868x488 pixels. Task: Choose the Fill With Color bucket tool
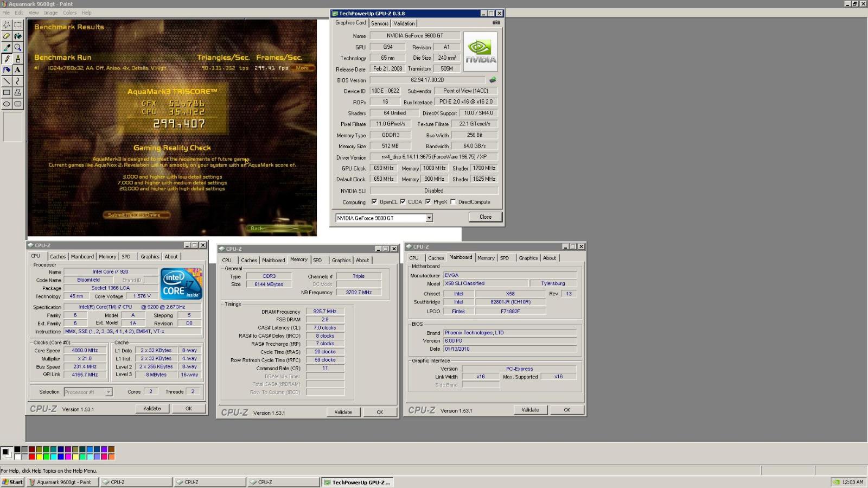(18, 36)
